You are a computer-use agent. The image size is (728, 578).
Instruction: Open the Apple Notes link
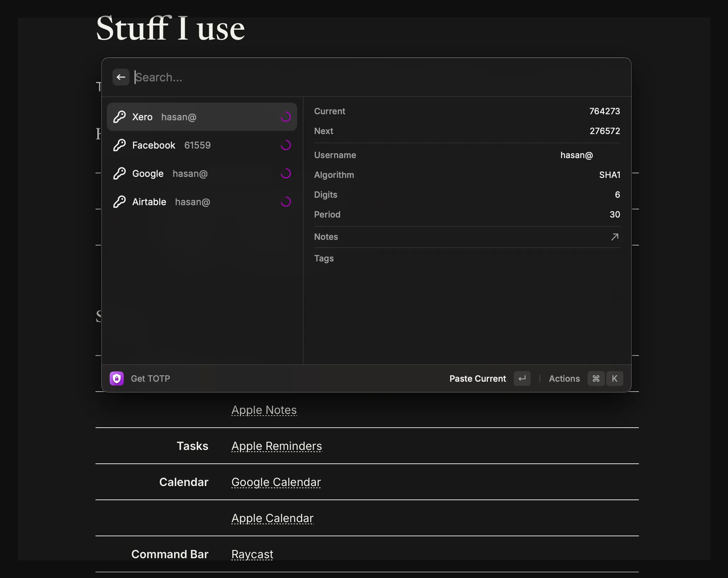coord(264,410)
